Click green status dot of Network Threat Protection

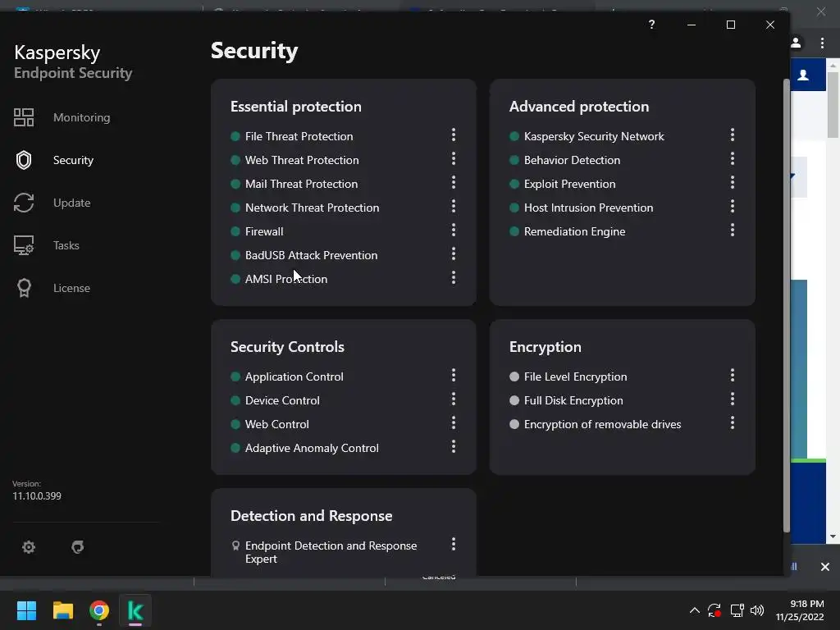tap(235, 208)
